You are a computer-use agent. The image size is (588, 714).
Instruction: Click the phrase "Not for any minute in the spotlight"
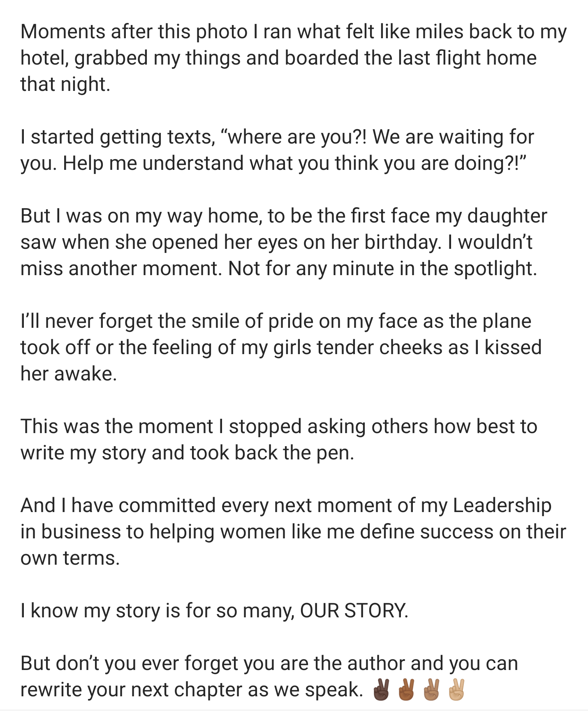coord(382,269)
